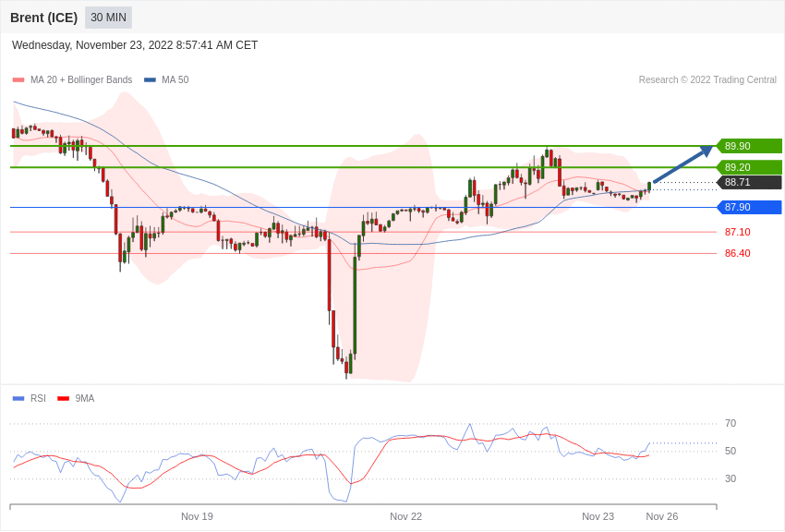Screen dimensions: 785x532
Task: Click the 30 MIN timeframe badge
Action: (x=108, y=18)
